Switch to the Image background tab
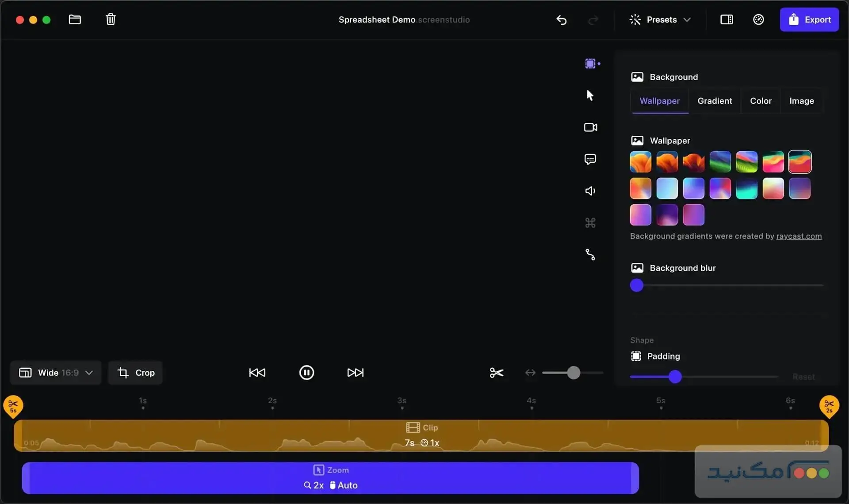The height and width of the screenshot is (504, 849). pyautogui.click(x=802, y=101)
